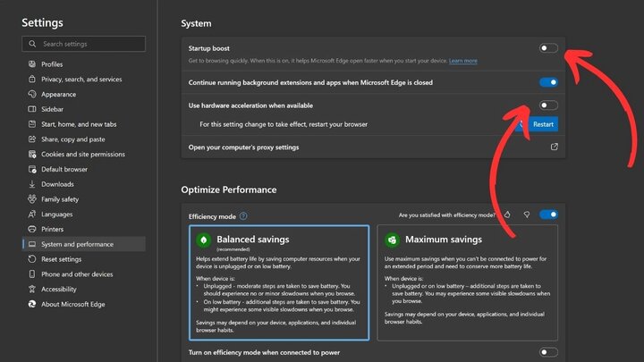Click the search magnifier icon in settings
The image size is (644, 362).
tap(32, 44)
